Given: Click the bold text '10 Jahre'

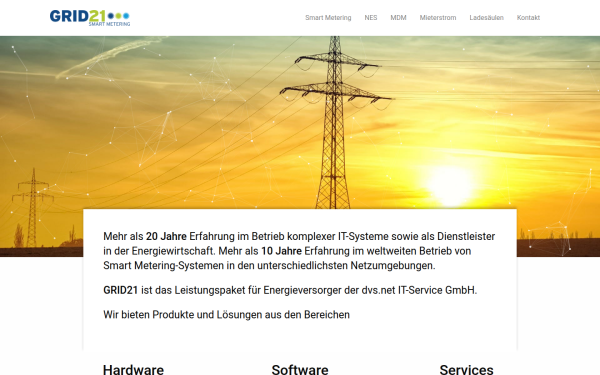Looking at the screenshot, I should pyautogui.click(x=281, y=251).
